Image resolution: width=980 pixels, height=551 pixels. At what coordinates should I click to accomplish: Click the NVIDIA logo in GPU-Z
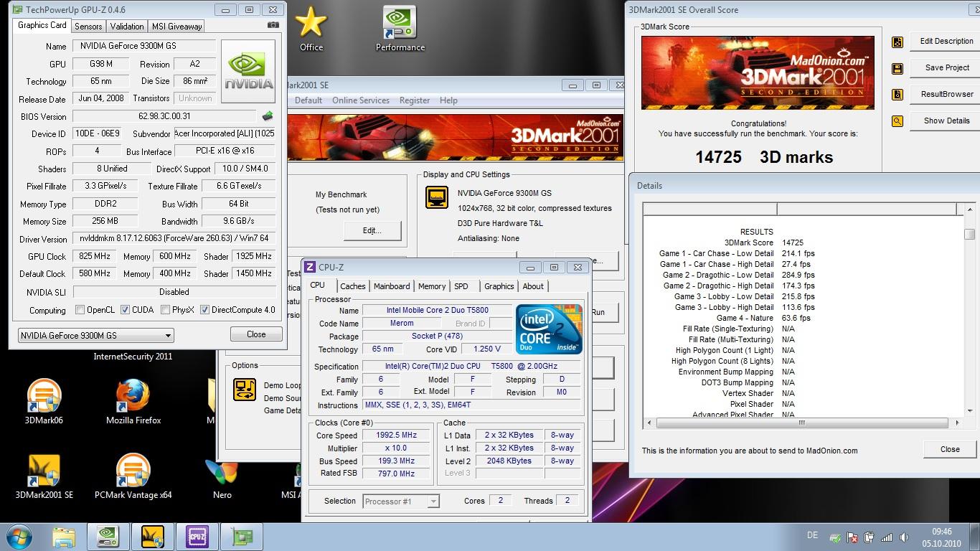pyautogui.click(x=248, y=72)
